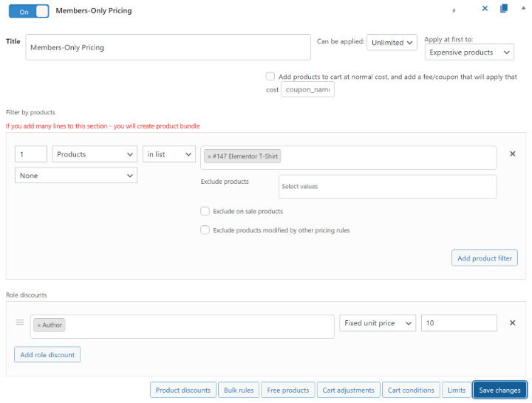Image resolution: width=532 pixels, height=403 pixels.
Task: Expand the Fixed unit price dropdown
Action: (x=378, y=323)
